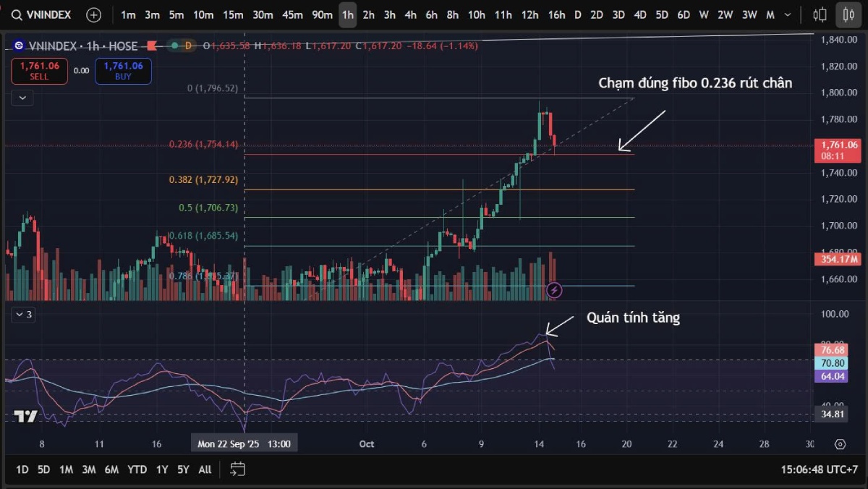Viewport: 868px width, 489px height.
Task: Click the add symbol plus icon
Action: 93,14
